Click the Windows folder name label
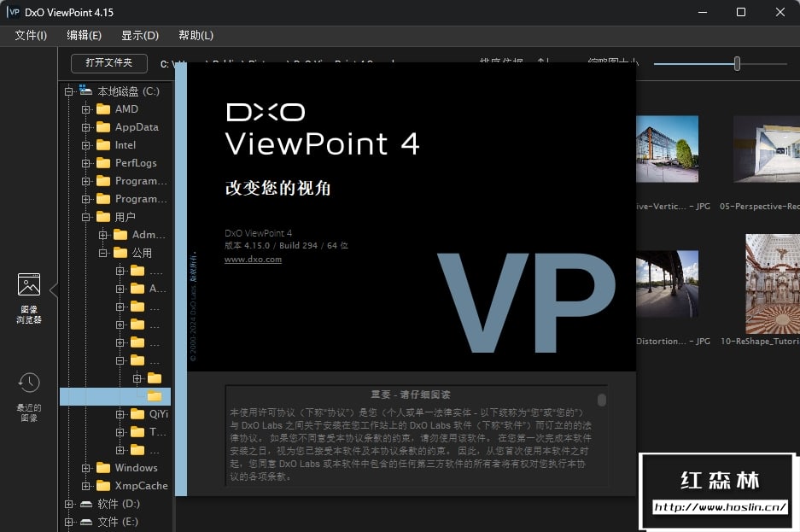This screenshot has width=800, height=532. pyautogui.click(x=137, y=468)
